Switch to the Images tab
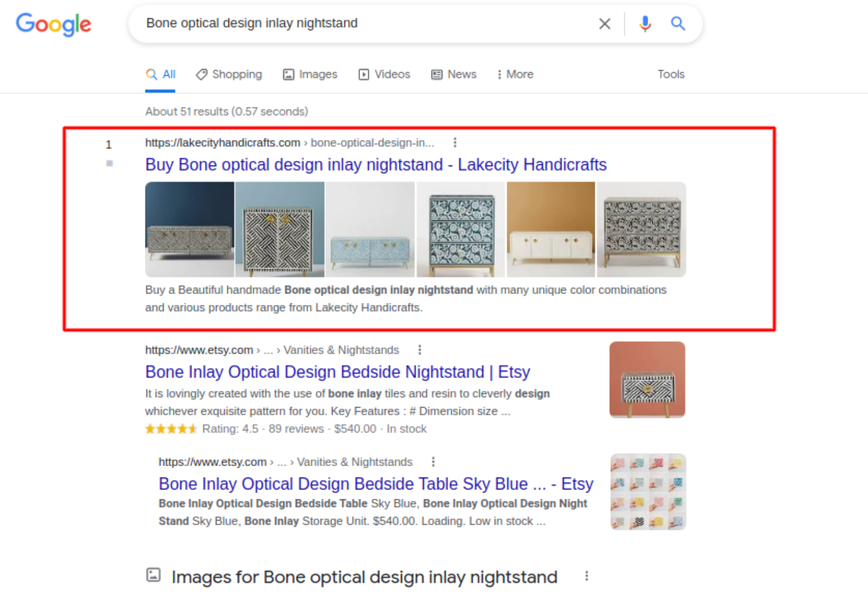The image size is (868, 597). (x=310, y=74)
